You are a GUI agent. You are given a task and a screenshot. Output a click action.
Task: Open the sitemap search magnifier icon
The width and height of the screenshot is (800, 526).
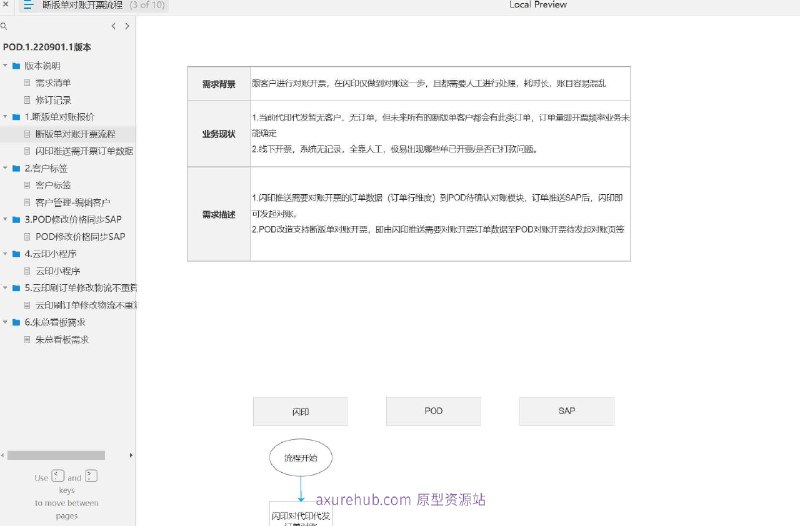pyautogui.click(x=4, y=26)
